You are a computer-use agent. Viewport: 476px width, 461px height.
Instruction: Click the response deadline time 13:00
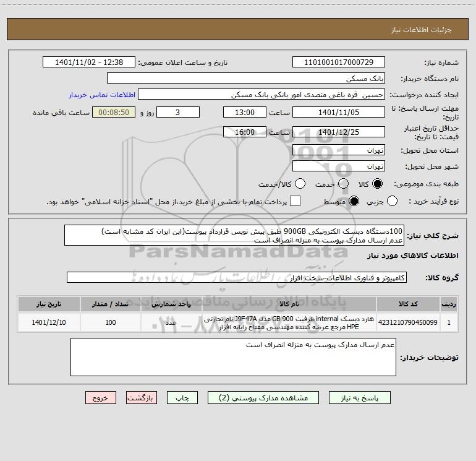245,113
